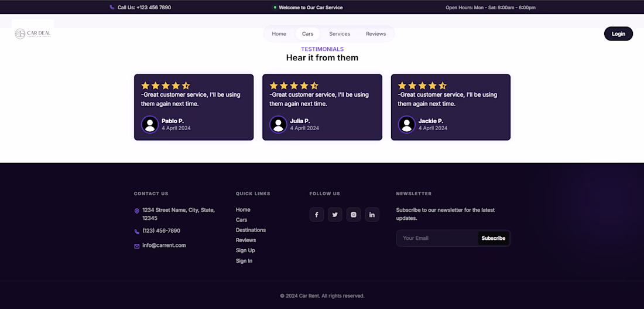Go to Home in the top navigation
644x309 pixels.
coord(279,34)
